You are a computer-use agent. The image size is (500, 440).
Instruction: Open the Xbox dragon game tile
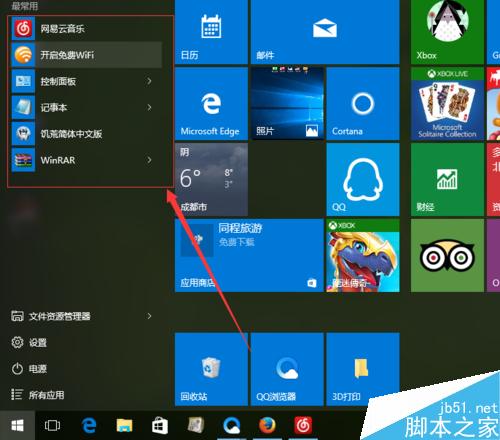363,255
